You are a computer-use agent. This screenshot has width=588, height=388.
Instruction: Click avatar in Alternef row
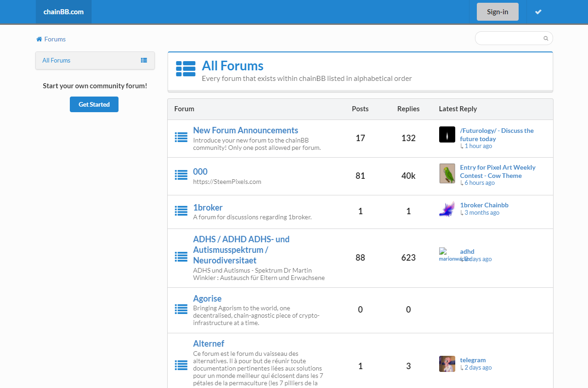[x=447, y=364]
